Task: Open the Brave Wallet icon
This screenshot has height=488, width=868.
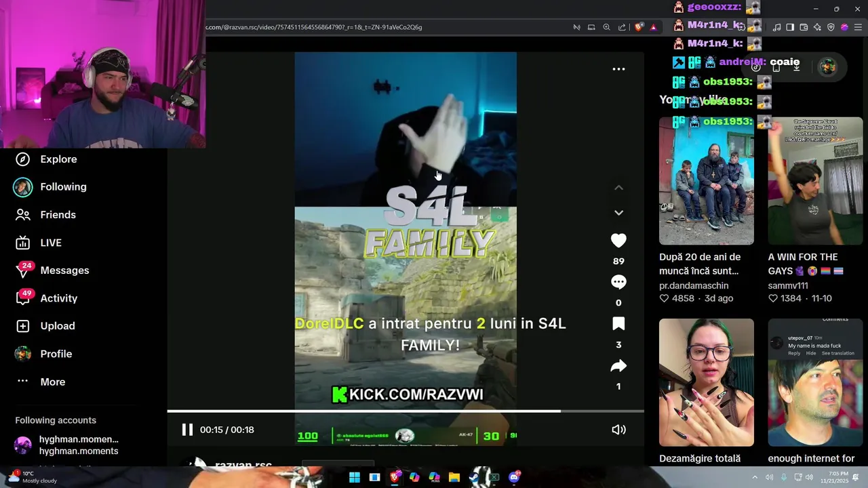Action: click(804, 27)
